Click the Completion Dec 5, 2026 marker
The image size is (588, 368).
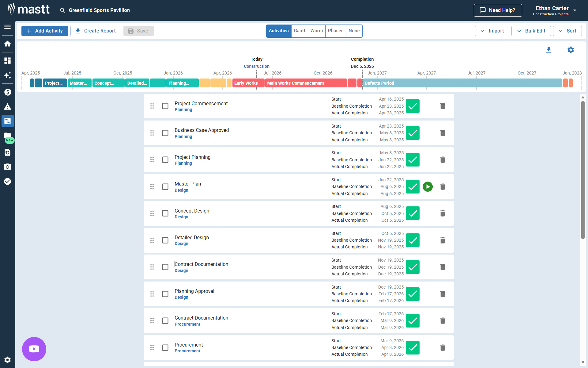[362, 63]
